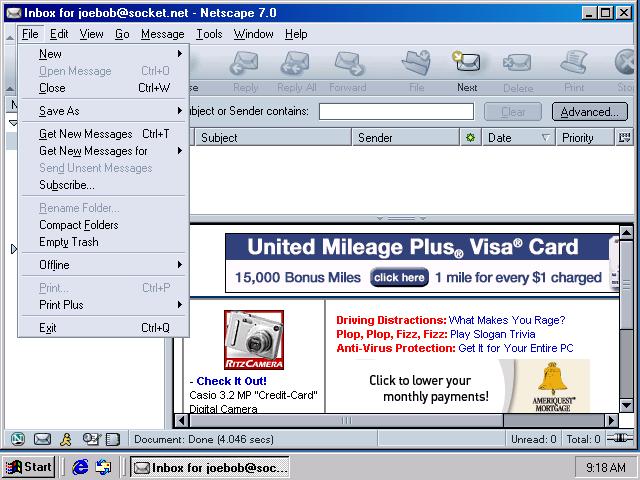Viewport: 640px width, 480px height.
Task: Collapse the toolbar using the grippy arrow
Action: coord(10,88)
